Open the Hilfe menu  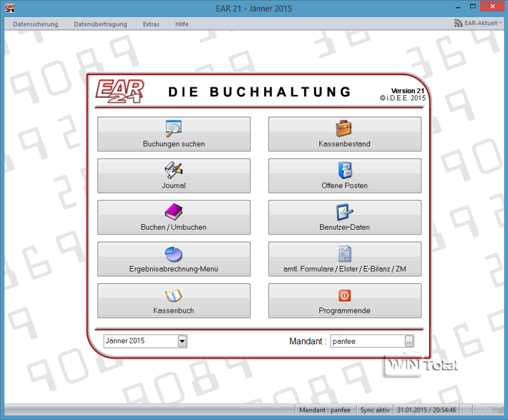182,24
